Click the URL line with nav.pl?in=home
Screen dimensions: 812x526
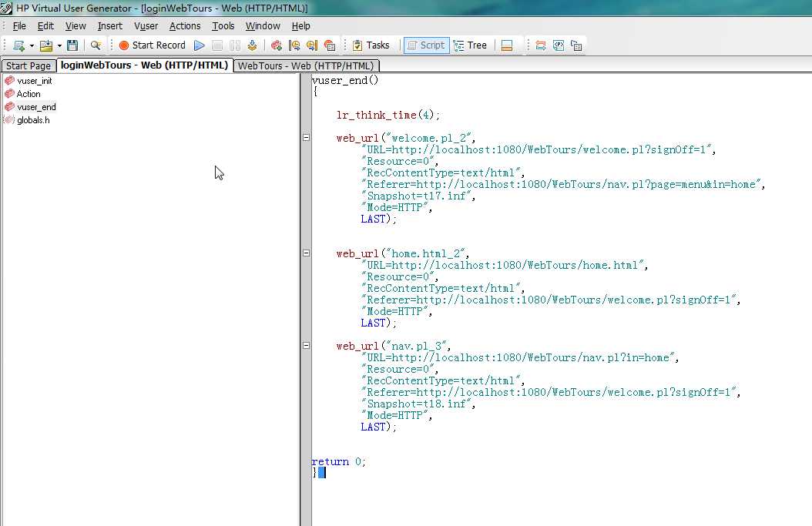click(520, 358)
